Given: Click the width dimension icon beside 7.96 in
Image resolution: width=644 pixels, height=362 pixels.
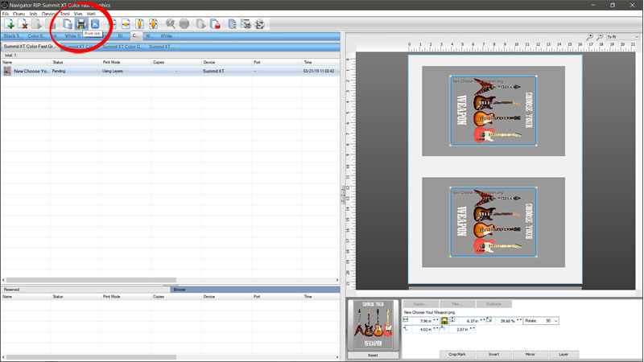Looking at the screenshot, I should tap(406, 319).
